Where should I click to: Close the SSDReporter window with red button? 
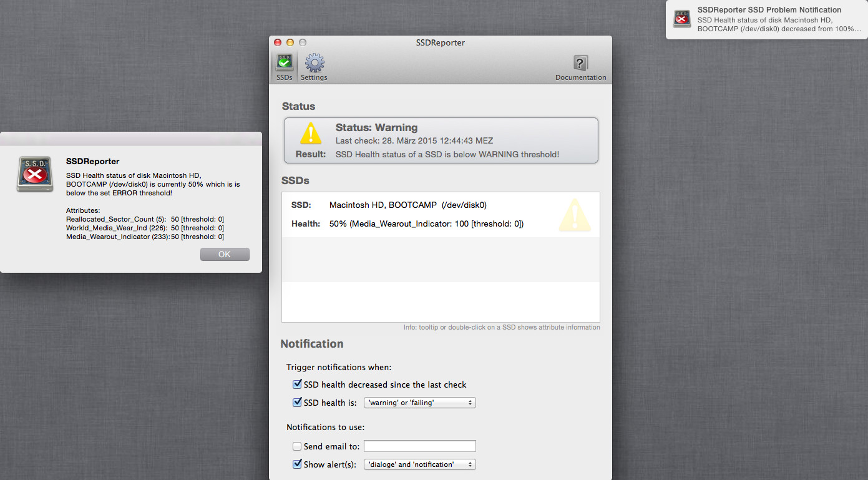pyautogui.click(x=278, y=42)
